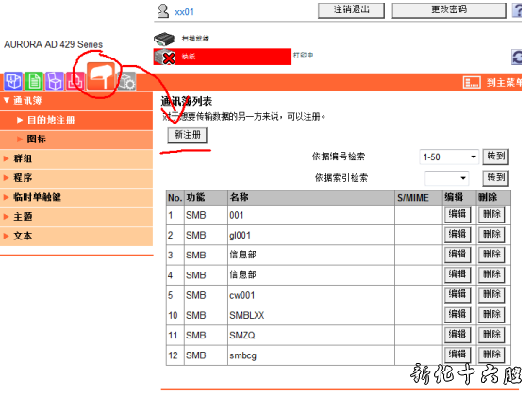Open the 1-50 number range dropdown
Image resolution: width=532 pixels, height=396 pixels.
click(449, 157)
